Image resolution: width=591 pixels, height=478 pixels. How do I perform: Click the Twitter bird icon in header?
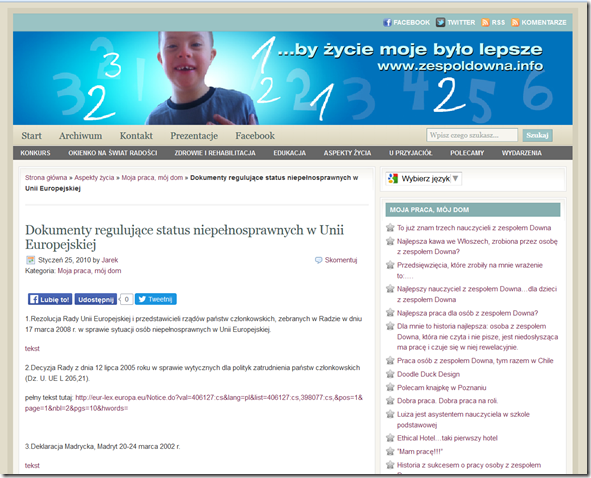(440, 22)
